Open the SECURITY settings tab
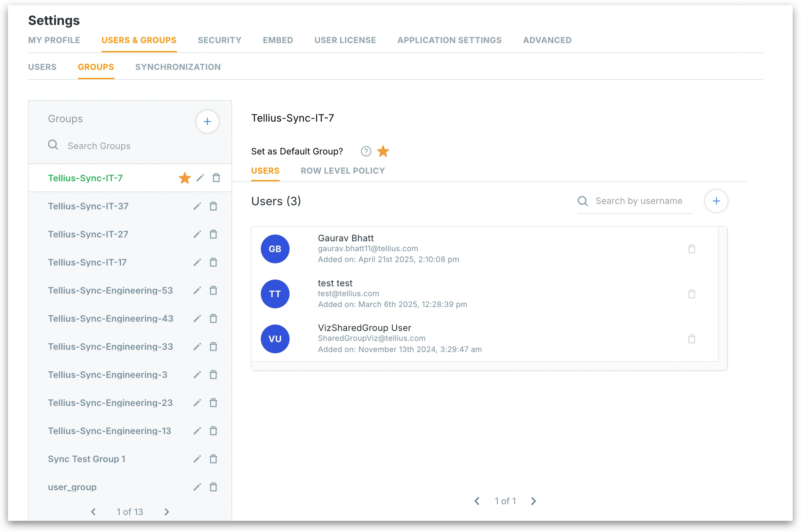The width and height of the screenshot is (801, 532). click(x=219, y=40)
